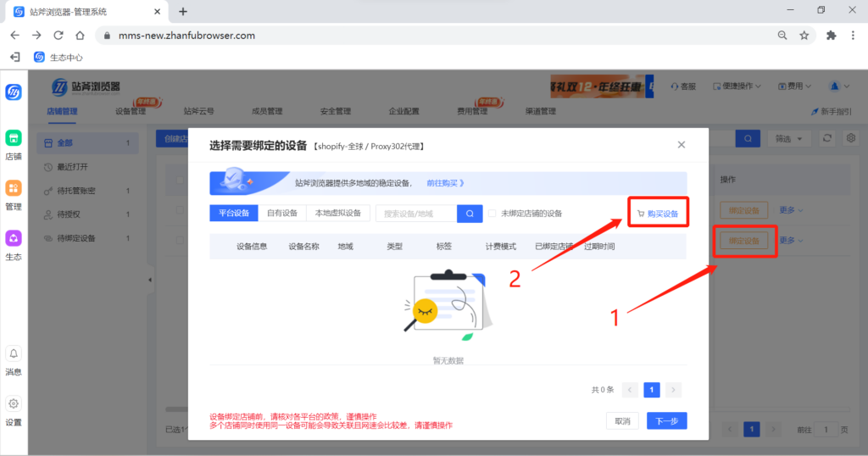Click 取消 in the dialog
Image resolution: width=868 pixels, height=456 pixels.
(x=622, y=421)
